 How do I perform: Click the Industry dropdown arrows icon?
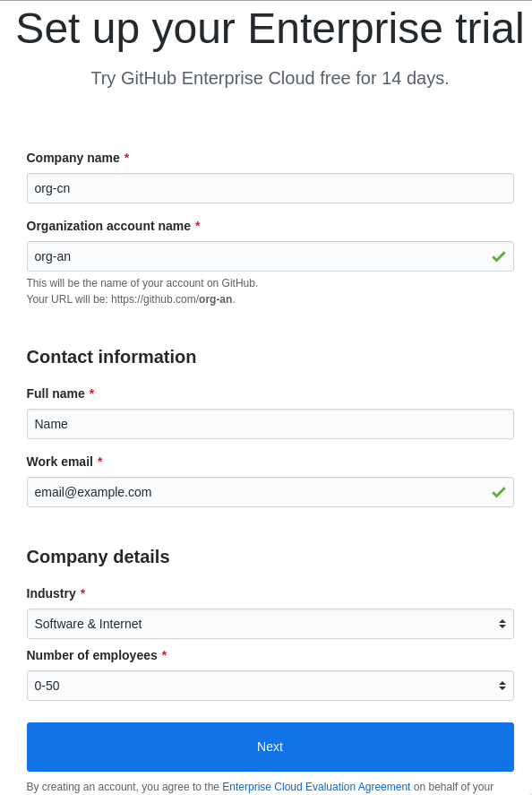[502, 624]
